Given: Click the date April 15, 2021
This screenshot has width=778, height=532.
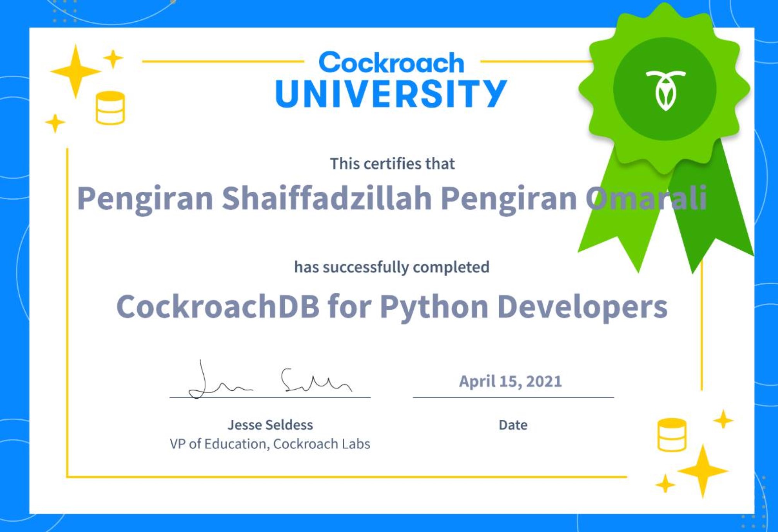Looking at the screenshot, I should coord(511,381).
